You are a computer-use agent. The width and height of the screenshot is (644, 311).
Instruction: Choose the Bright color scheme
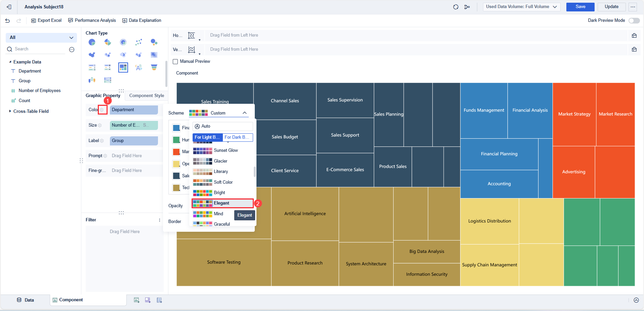(223, 193)
